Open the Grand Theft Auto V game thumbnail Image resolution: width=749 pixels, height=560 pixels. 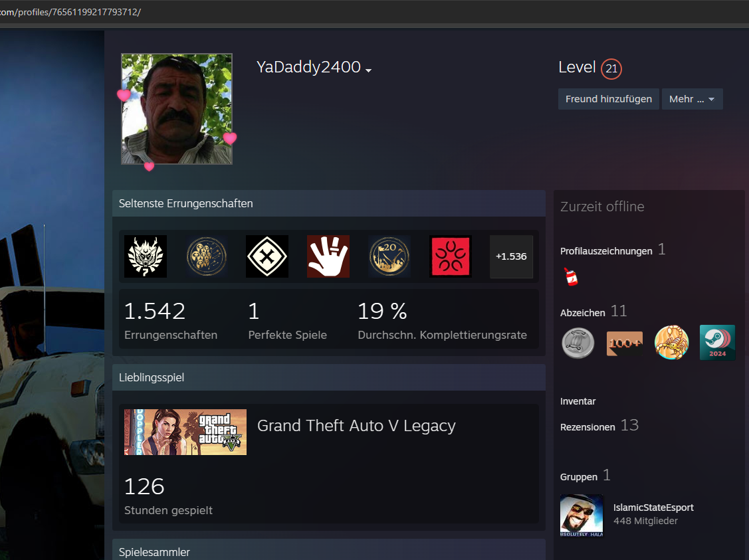pyautogui.click(x=185, y=432)
